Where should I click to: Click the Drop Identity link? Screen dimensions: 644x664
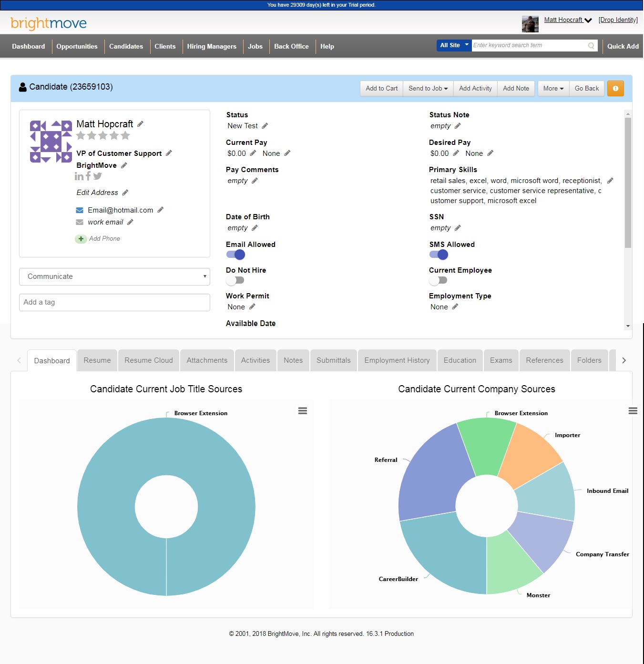pyautogui.click(x=618, y=20)
